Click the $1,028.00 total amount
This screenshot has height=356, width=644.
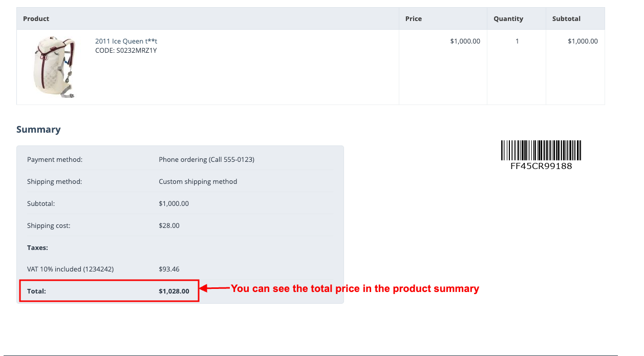(x=174, y=291)
